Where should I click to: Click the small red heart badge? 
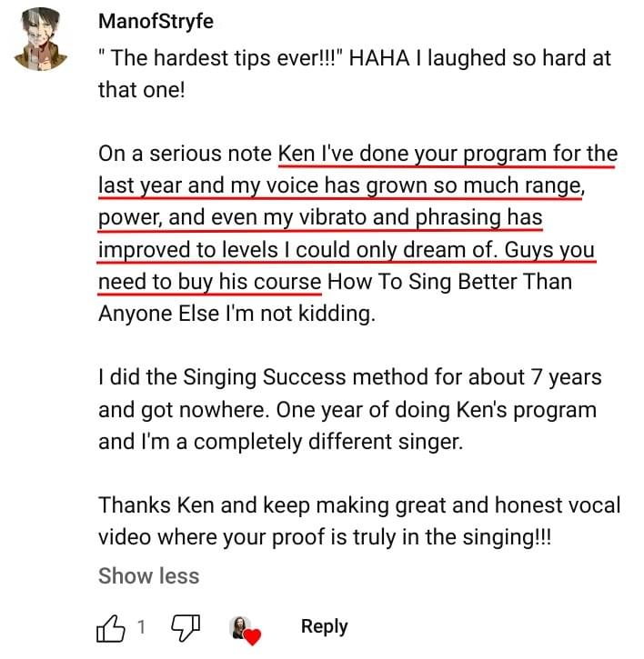pos(253,636)
